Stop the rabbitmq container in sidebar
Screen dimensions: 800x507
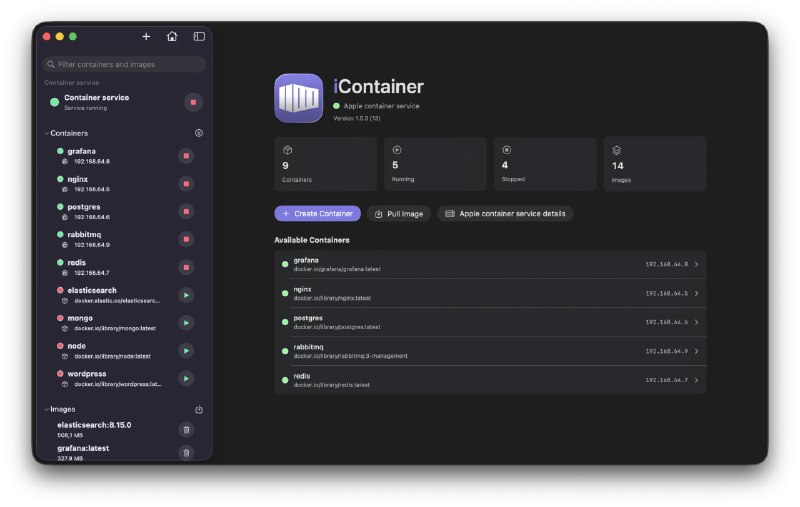tap(186, 239)
